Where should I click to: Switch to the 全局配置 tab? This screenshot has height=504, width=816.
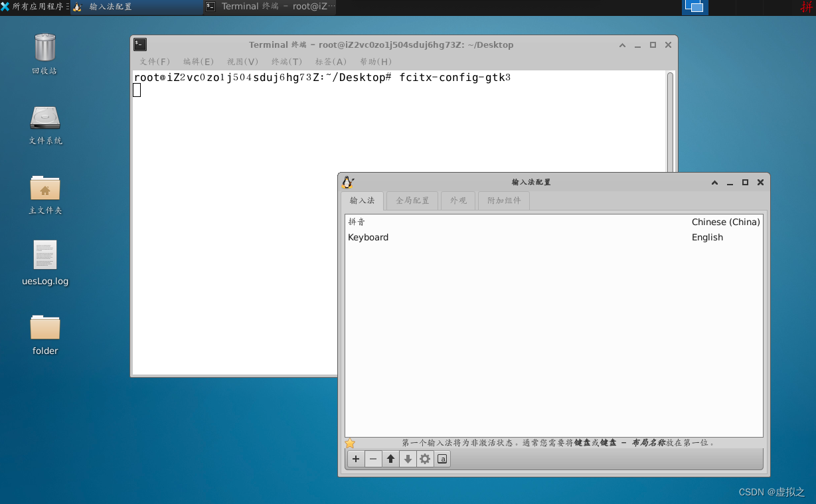coord(412,201)
